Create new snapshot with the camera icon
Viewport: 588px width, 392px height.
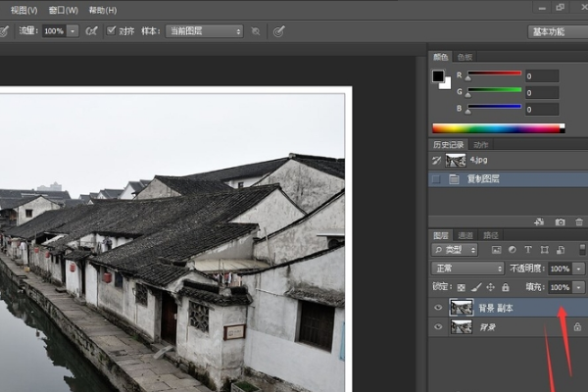pyautogui.click(x=560, y=222)
